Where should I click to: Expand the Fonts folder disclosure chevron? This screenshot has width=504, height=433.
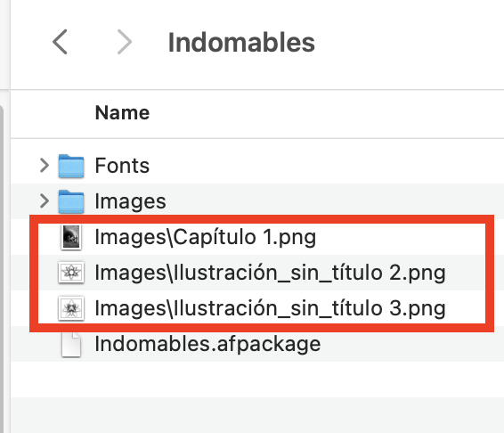click(x=45, y=166)
